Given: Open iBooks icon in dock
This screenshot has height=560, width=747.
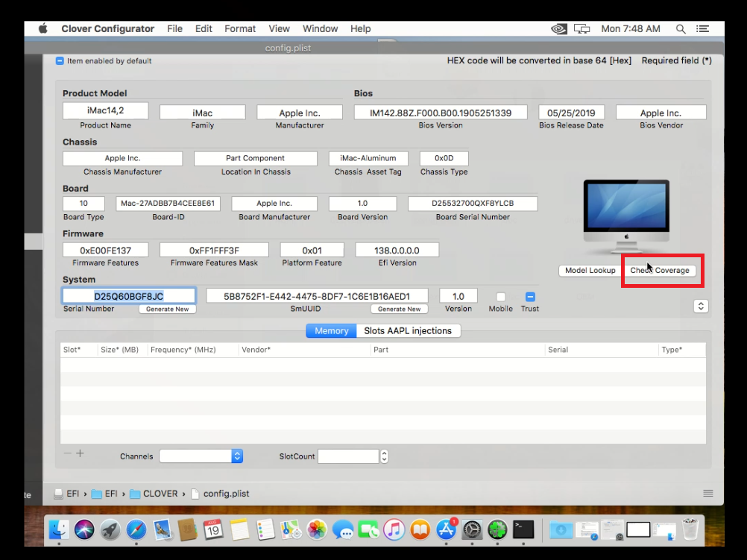Looking at the screenshot, I should tap(420, 529).
